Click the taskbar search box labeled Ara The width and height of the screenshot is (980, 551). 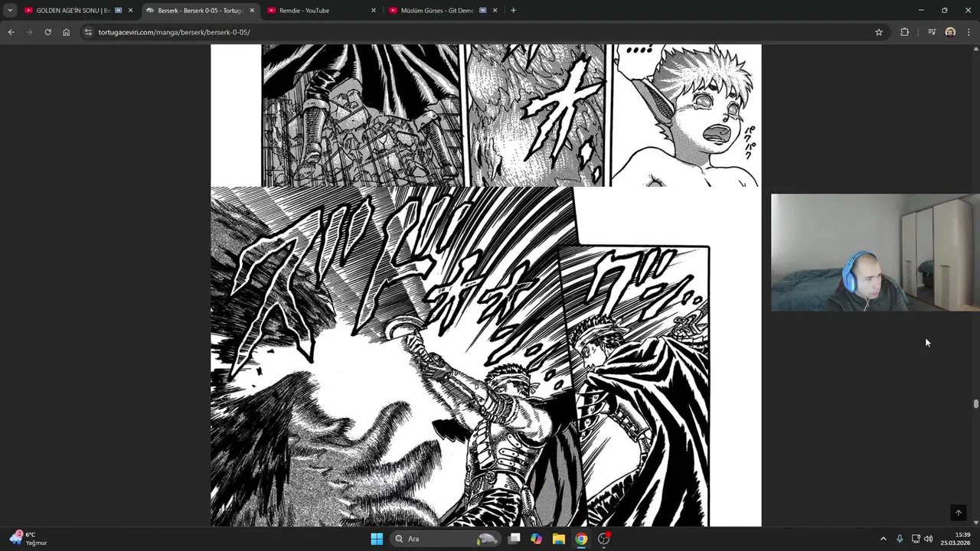pyautogui.click(x=445, y=539)
